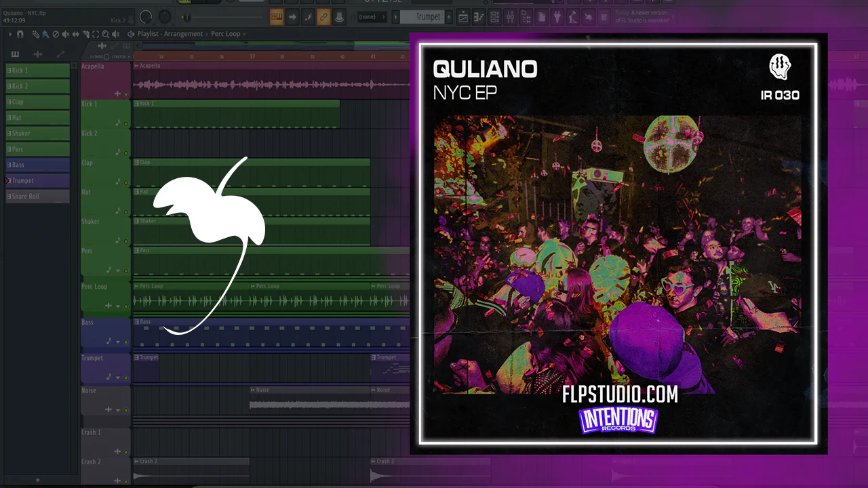The image size is (868, 488).
Task: Select the Slice tool in playlist toolbar
Action: [x=86, y=34]
